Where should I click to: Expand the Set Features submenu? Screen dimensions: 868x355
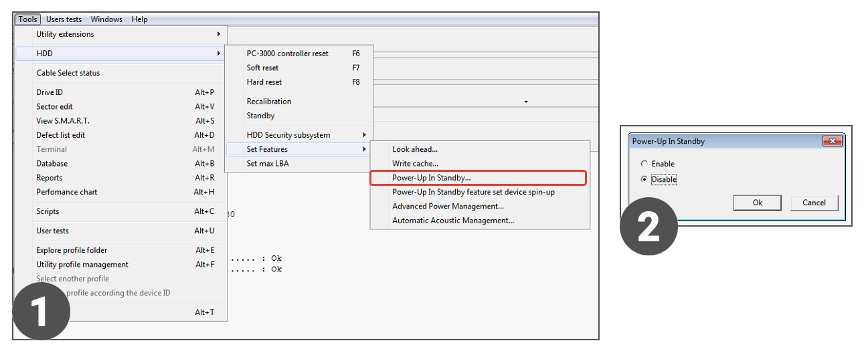(298, 149)
